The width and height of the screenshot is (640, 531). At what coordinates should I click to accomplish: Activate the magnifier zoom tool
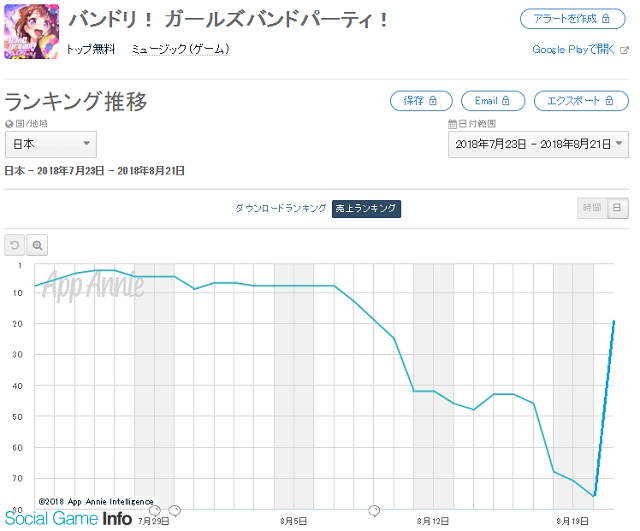(37, 245)
